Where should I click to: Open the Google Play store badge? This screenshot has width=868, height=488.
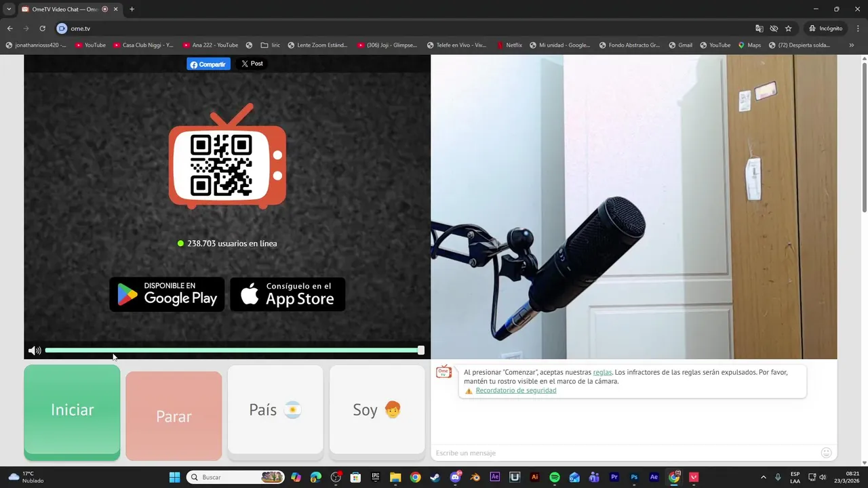(x=167, y=294)
